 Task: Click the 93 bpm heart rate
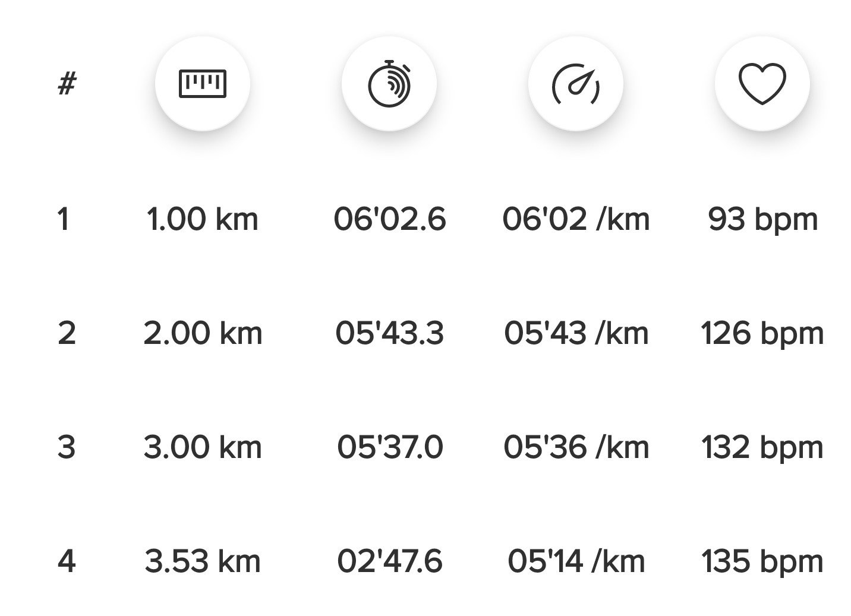(762, 219)
